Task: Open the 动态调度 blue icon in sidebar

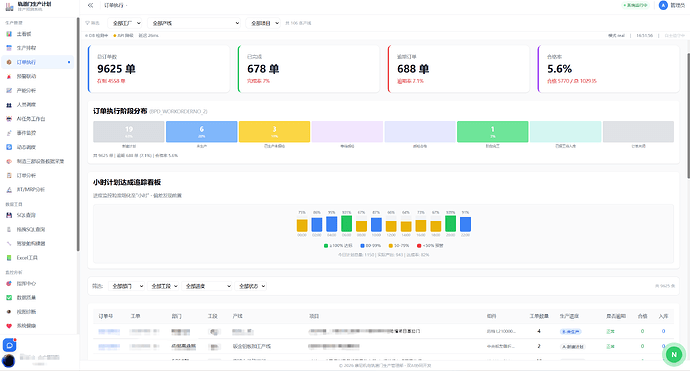Action: [9, 147]
